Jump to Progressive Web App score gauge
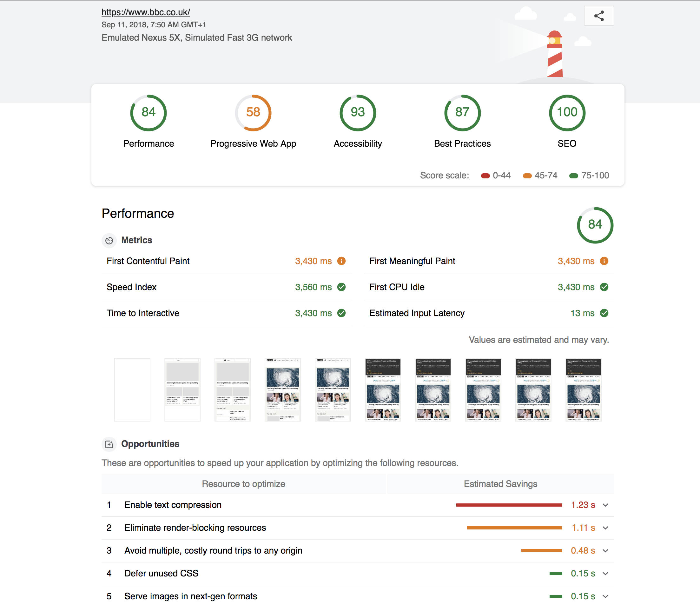 coord(253,113)
